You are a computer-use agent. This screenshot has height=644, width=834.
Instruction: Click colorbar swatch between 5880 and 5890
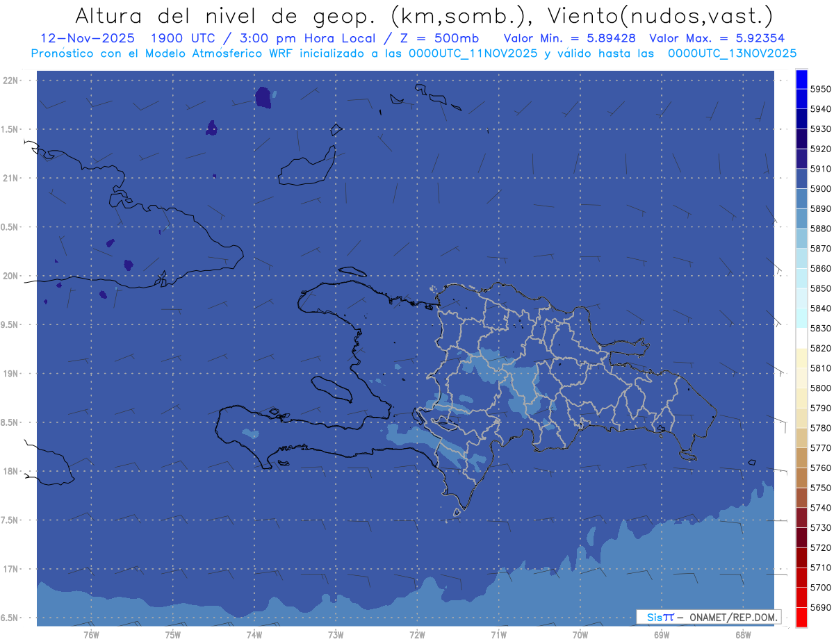[x=801, y=219]
